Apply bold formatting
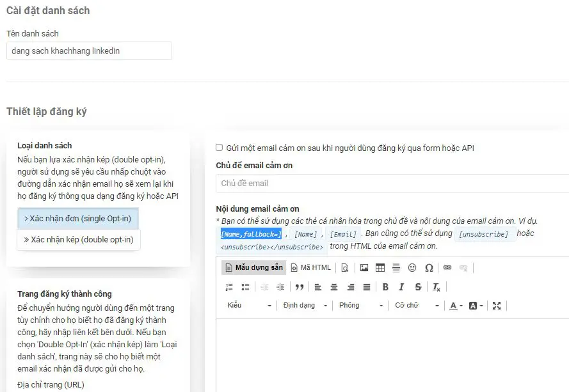 coord(385,287)
